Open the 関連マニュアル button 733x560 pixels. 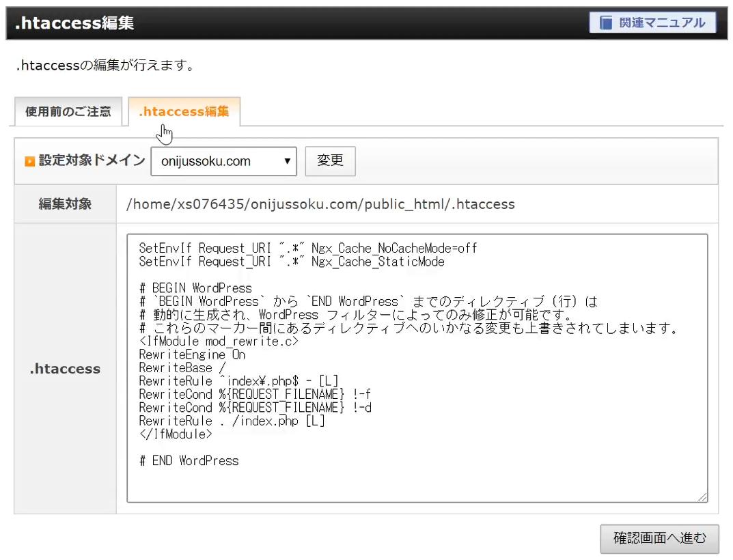(652, 23)
